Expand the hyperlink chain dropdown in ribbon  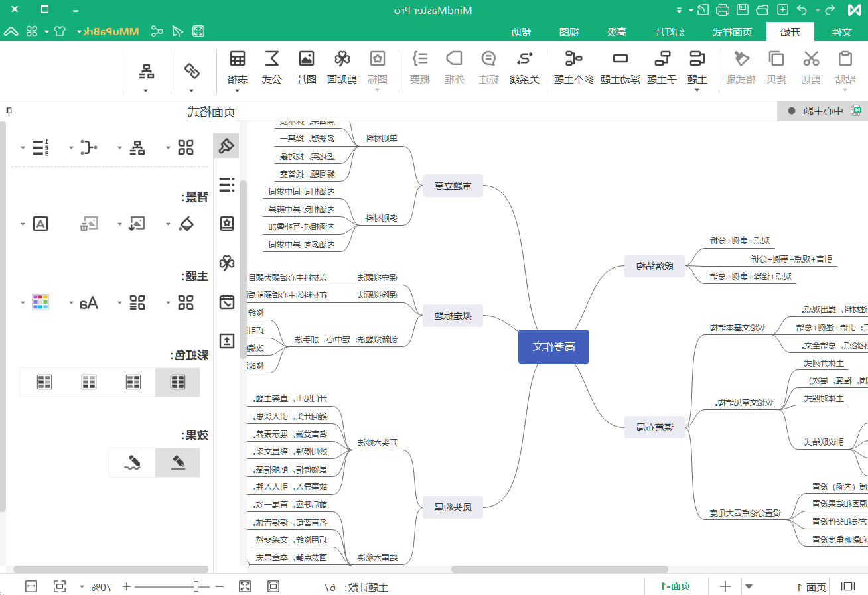(191, 90)
